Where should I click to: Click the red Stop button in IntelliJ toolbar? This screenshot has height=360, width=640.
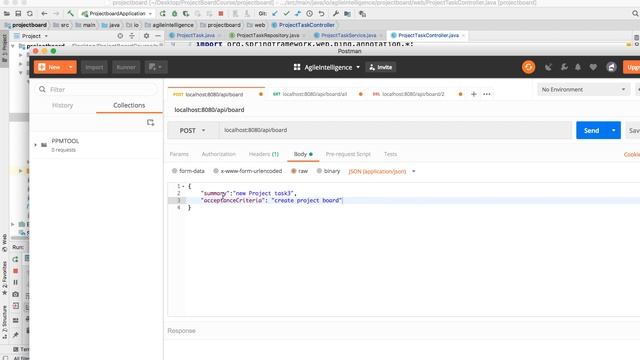(x=221, y=13)
